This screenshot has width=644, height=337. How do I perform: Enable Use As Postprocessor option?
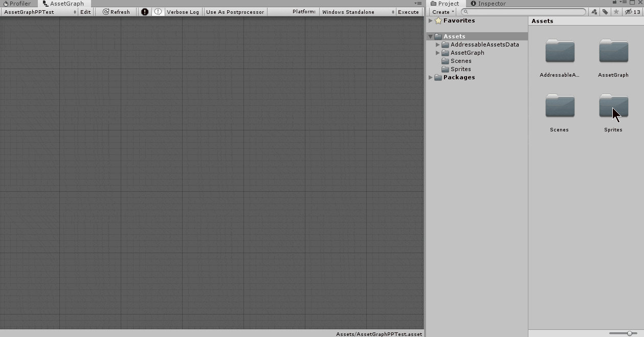click(235, 11)
